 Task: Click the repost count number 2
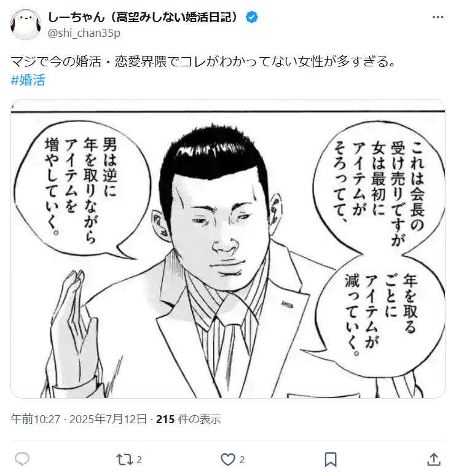[x=139, y=460]
